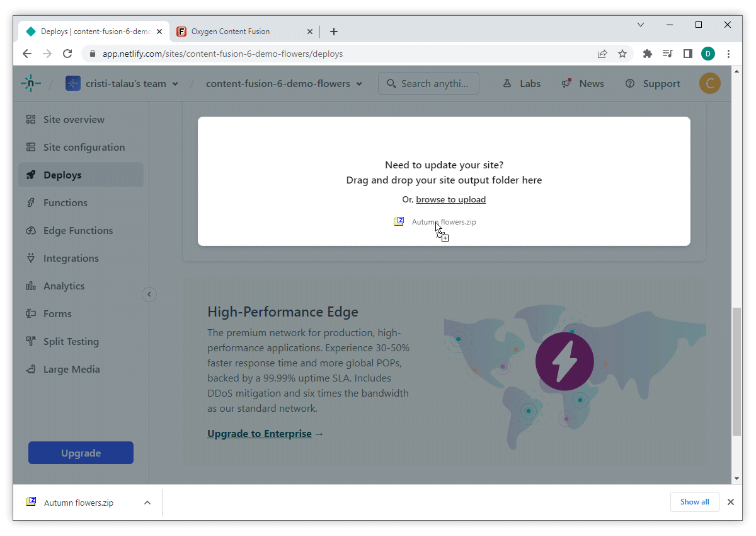Screen dimensions: 756x536
Task: Click the Netlify logo icon
Action: pos(30,83)
